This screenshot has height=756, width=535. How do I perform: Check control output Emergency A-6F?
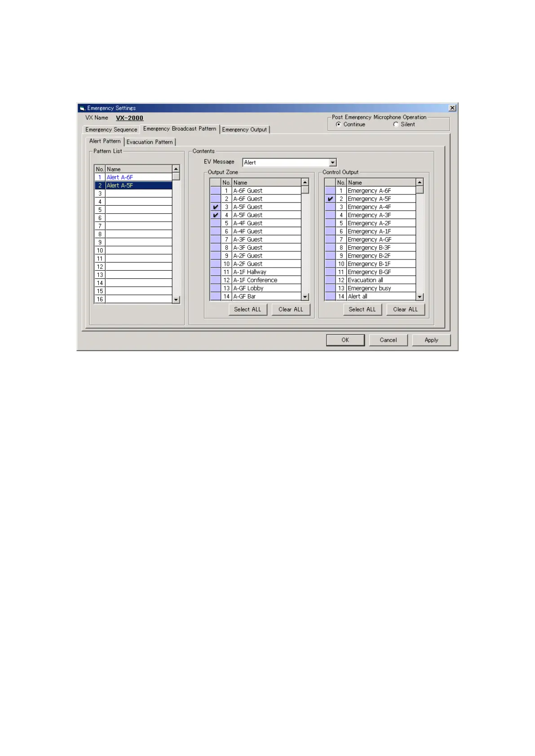tap(330, 191)
